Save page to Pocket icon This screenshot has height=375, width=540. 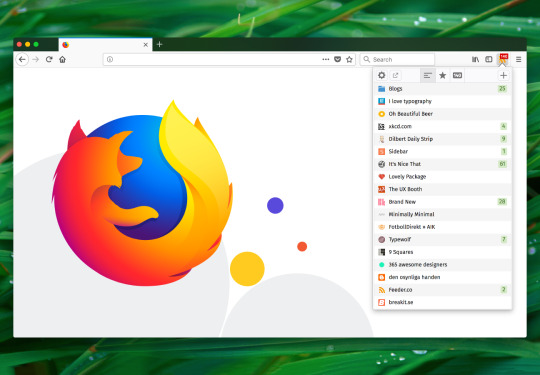tap(338, 59)
